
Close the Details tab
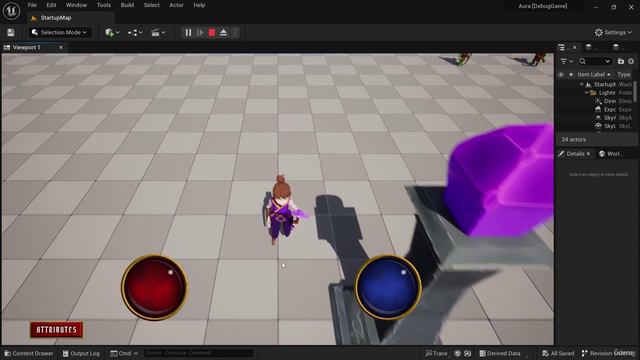click(588, 154)
